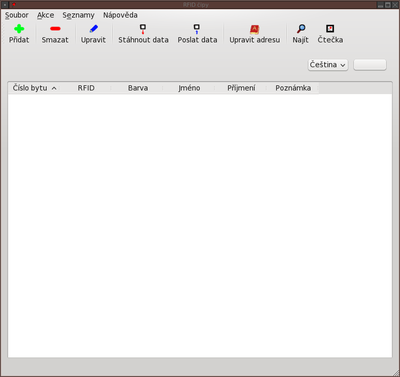Click the Poslat data upload icon

(197, 29)
